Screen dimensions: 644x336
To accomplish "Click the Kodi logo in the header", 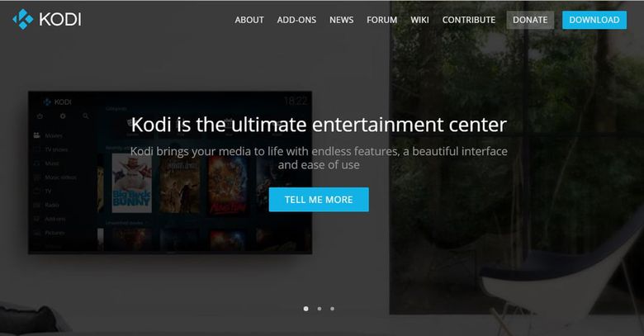I will click(47, 19).
